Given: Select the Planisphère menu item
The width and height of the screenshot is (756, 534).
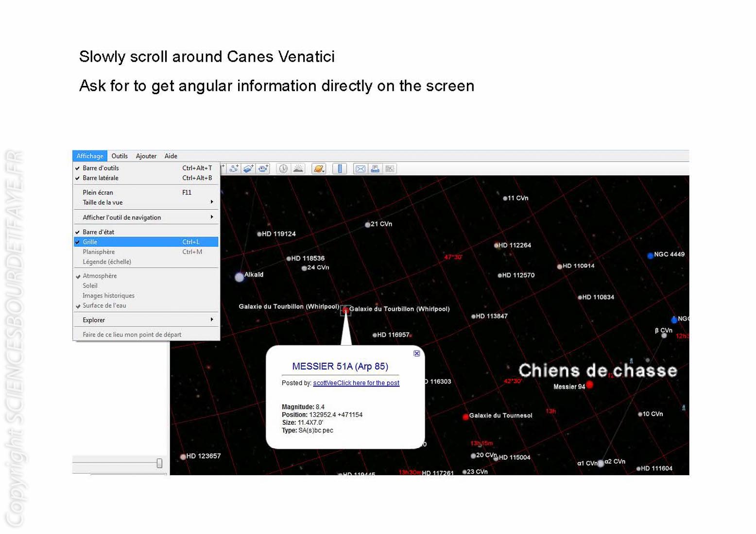Looking at the screenshot, I should tap(146, 251).
